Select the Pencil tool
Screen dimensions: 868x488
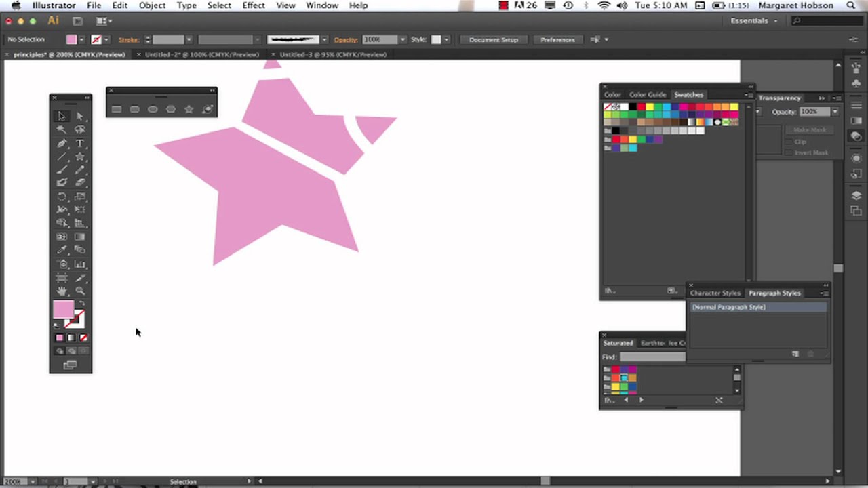click(x=80, y=169)
